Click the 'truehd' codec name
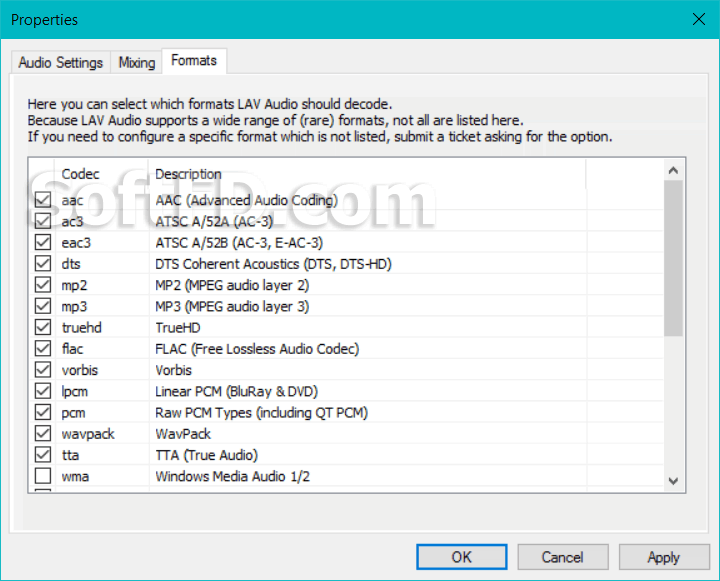Viewport: 720px width, 581px height. coord(81,327)
